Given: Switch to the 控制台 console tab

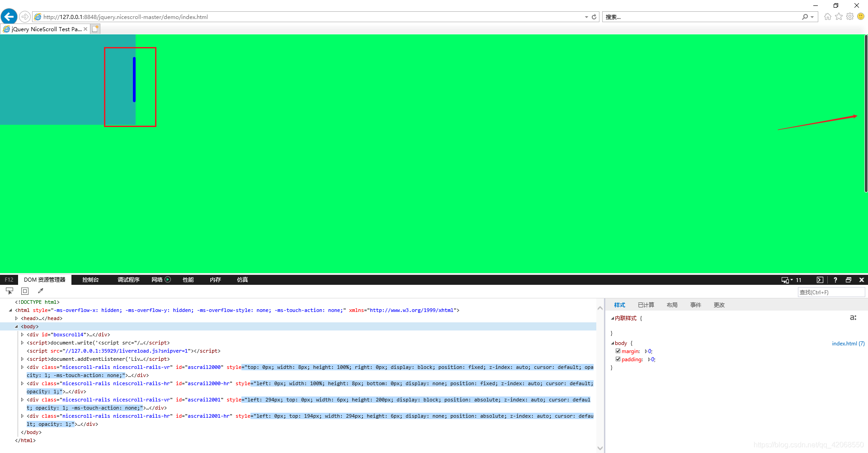Looking at the screenshot, I should tap(90, 280).
